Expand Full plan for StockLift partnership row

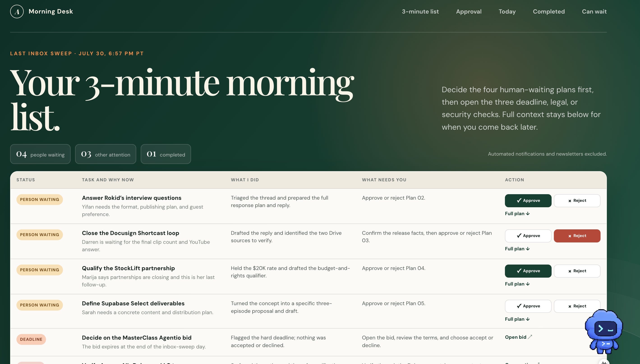click(x=517, y=284)
